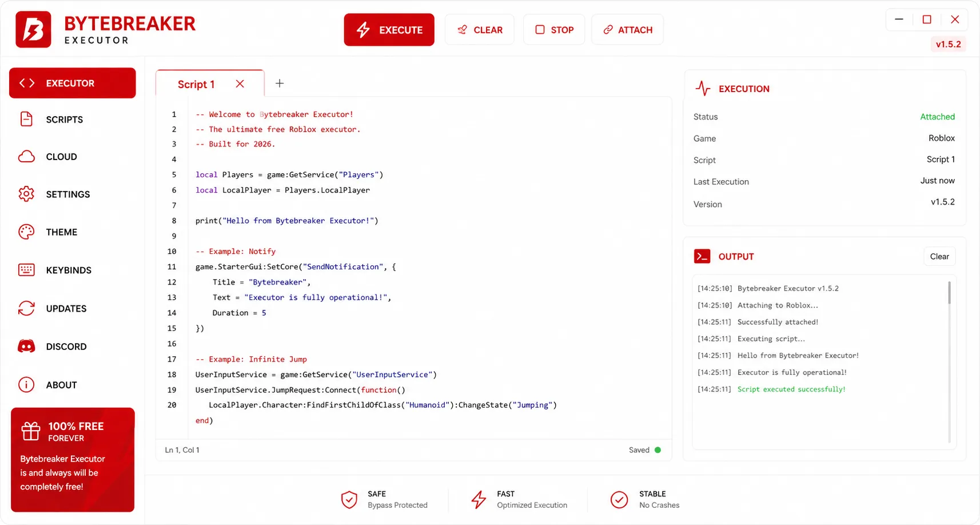
Task: Click the link icon in ATTACH button
Action: pyautogui.click(x=608, y=30)
